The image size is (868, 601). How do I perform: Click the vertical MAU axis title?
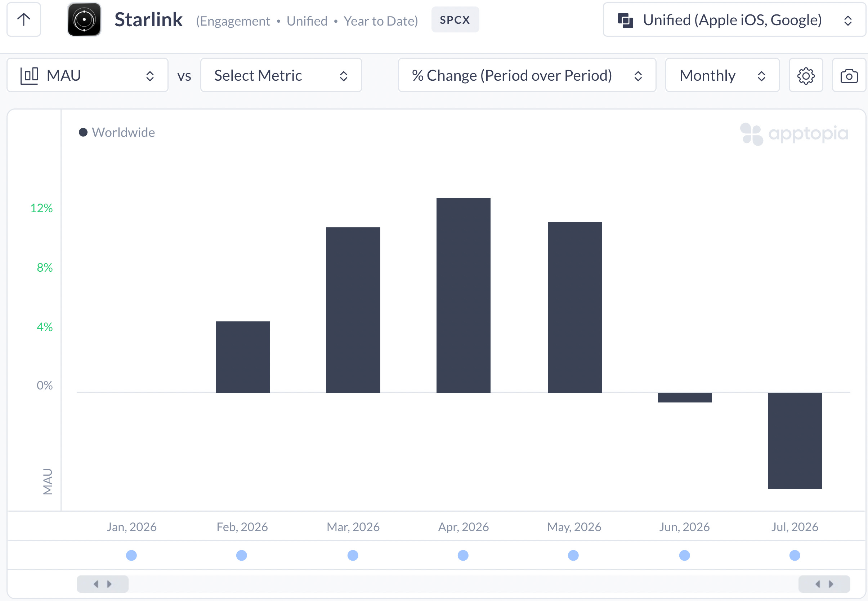[48, 482]
